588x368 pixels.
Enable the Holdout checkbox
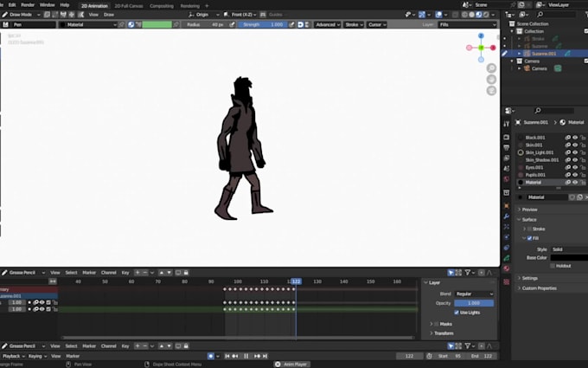coord(553,266)
